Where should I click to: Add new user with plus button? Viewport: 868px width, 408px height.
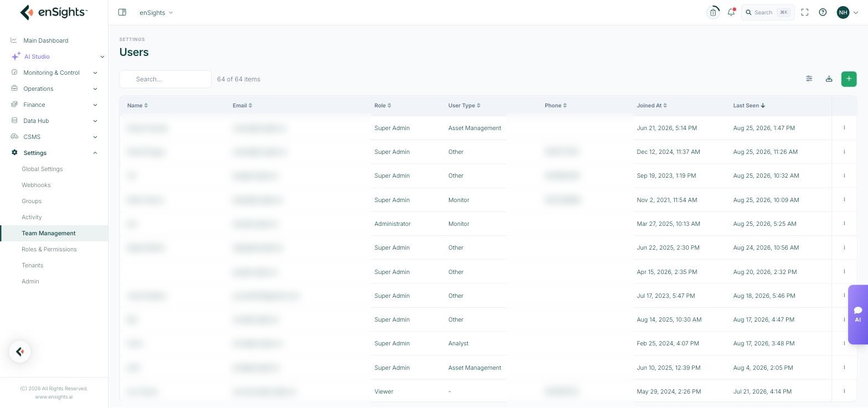849,79
